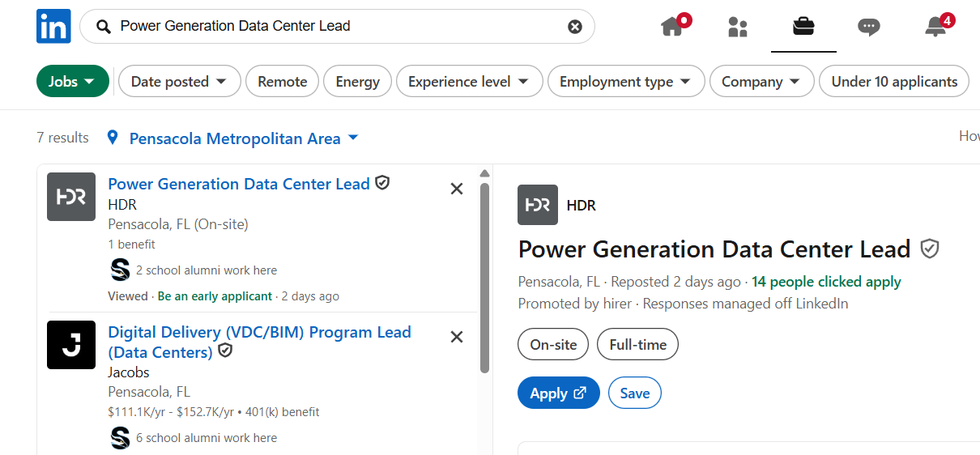This screenshot has width=980, height=455.
Task: Click the results list scrollbar thumb
Action: (485, 278)
